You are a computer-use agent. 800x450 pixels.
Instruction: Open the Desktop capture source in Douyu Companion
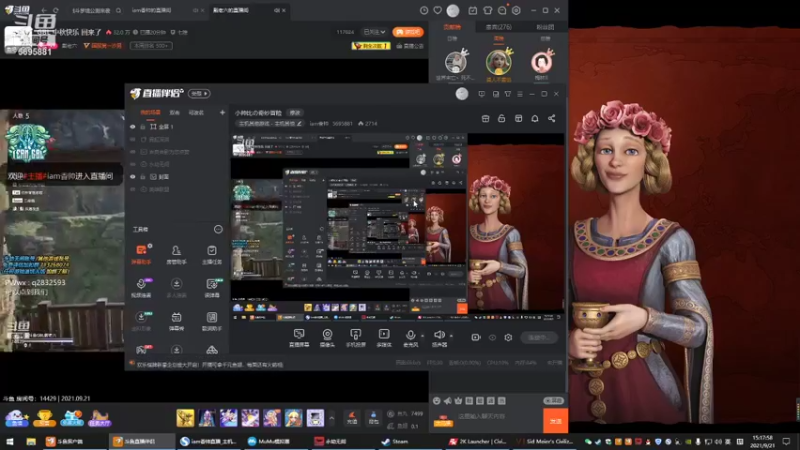(x=299, y=338)
